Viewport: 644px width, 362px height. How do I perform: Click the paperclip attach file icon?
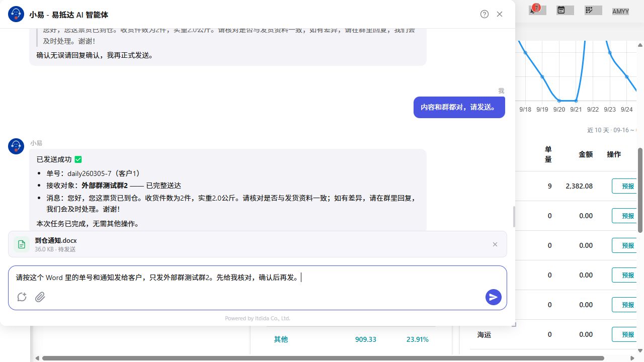click(x=40, y=297)
